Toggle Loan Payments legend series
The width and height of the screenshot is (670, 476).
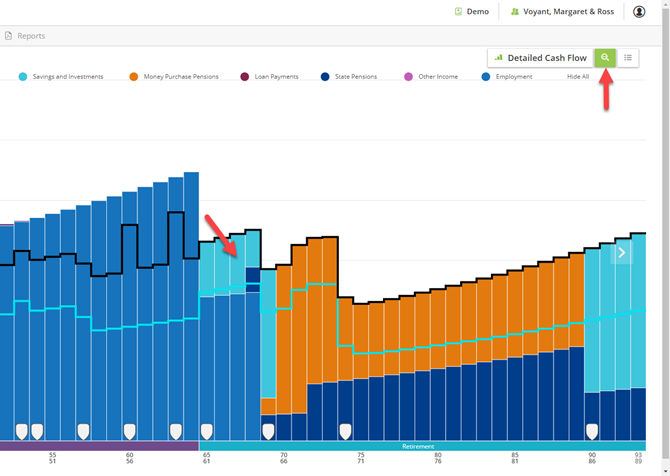270,76
